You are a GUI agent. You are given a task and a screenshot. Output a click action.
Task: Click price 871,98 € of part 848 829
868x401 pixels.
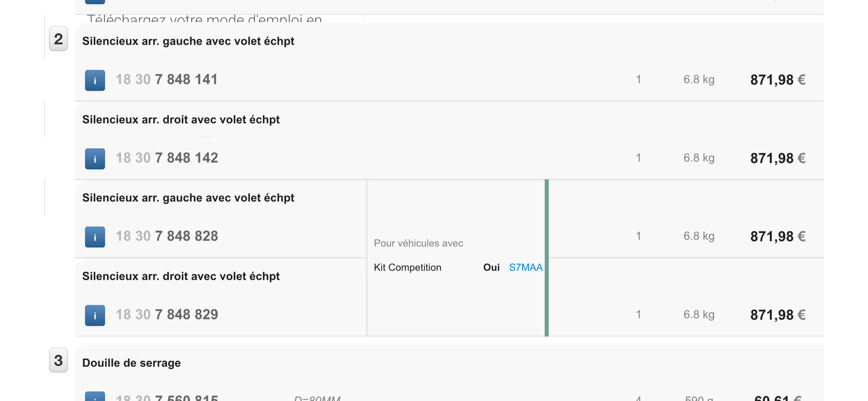[778, 315]
